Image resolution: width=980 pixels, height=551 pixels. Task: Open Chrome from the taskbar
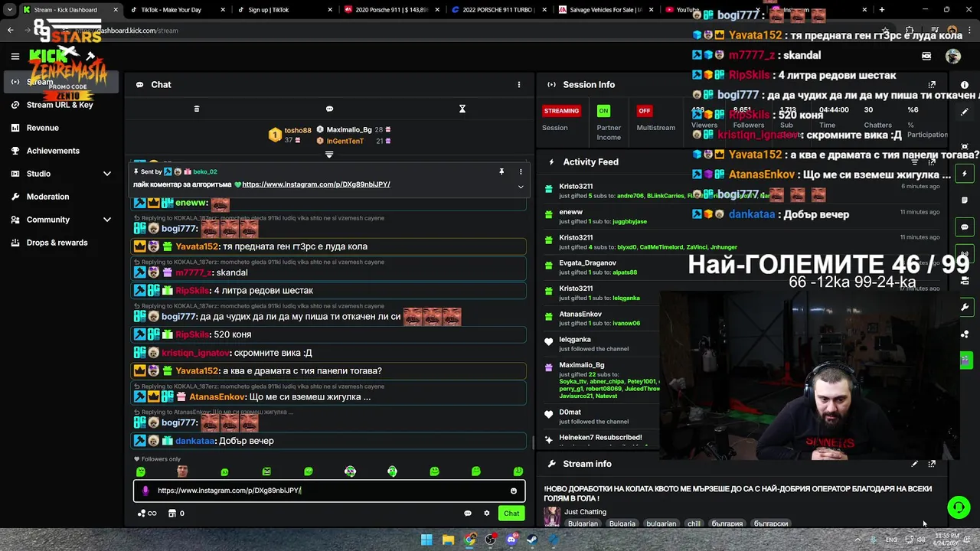(x=469, y=540)
